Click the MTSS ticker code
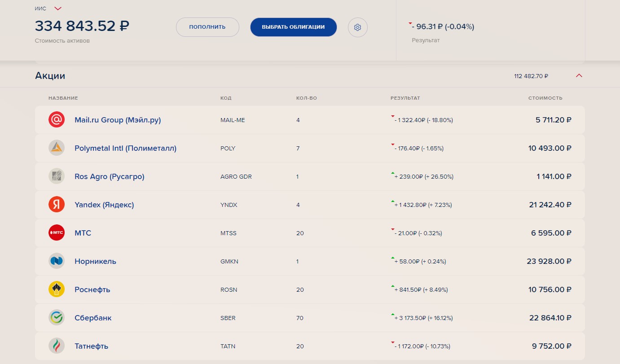The height and width of the screenshot is (364, 620). 228,233
